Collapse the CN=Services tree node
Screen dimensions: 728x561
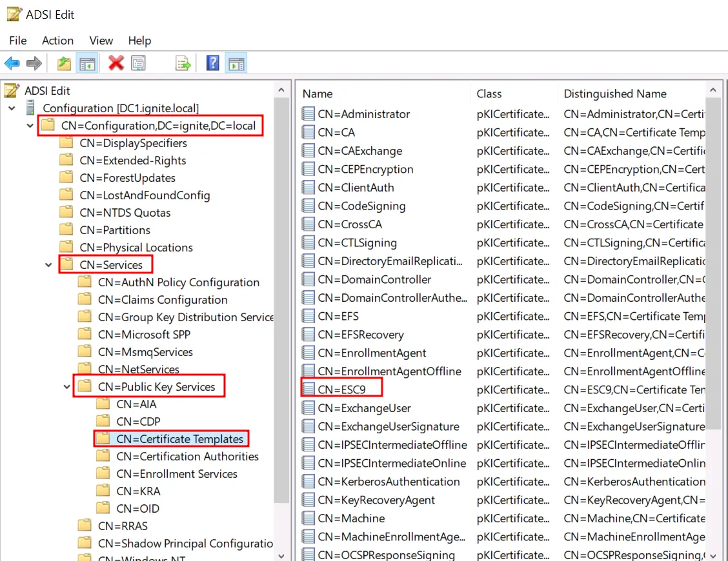pyautogui.click(x=49, y=265)
